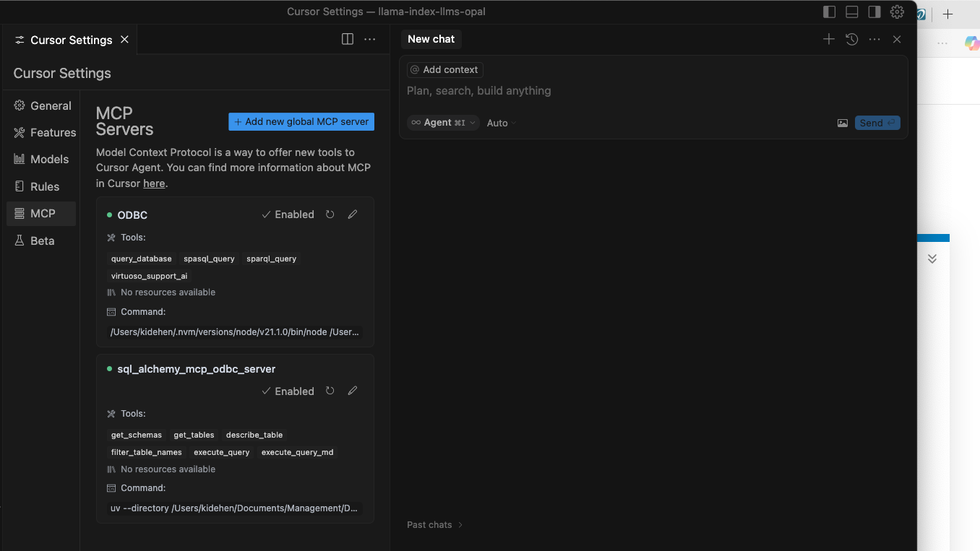
Task: Open Rules settings section
Action: [42, 186]
